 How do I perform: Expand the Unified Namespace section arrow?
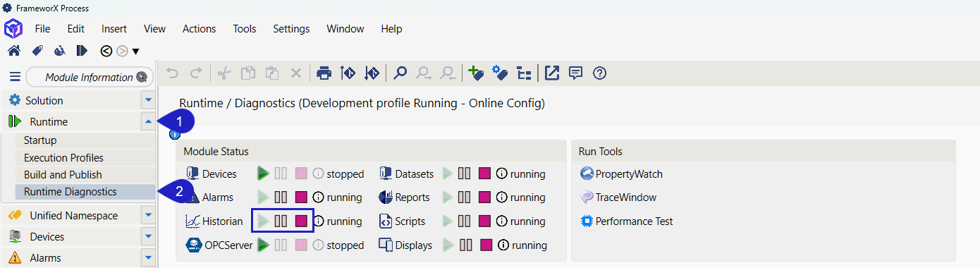[147, 216]
